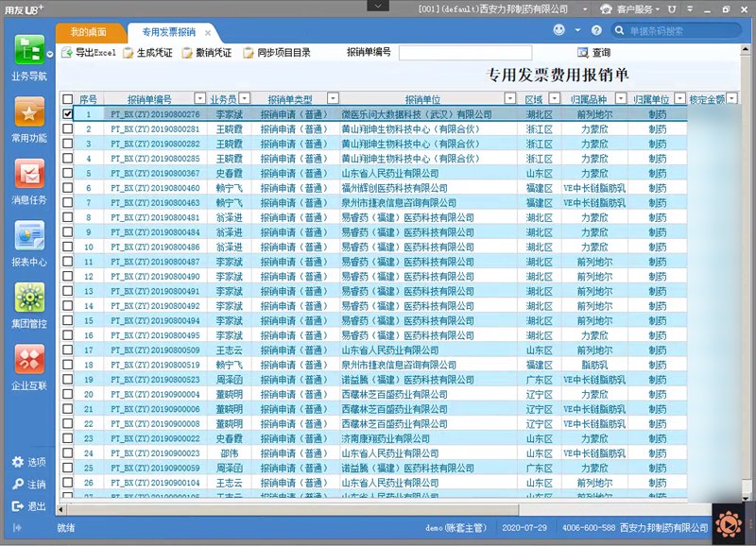Click the 序号 column header
Viewport: 756px width, 546px height.
(88, 99)
